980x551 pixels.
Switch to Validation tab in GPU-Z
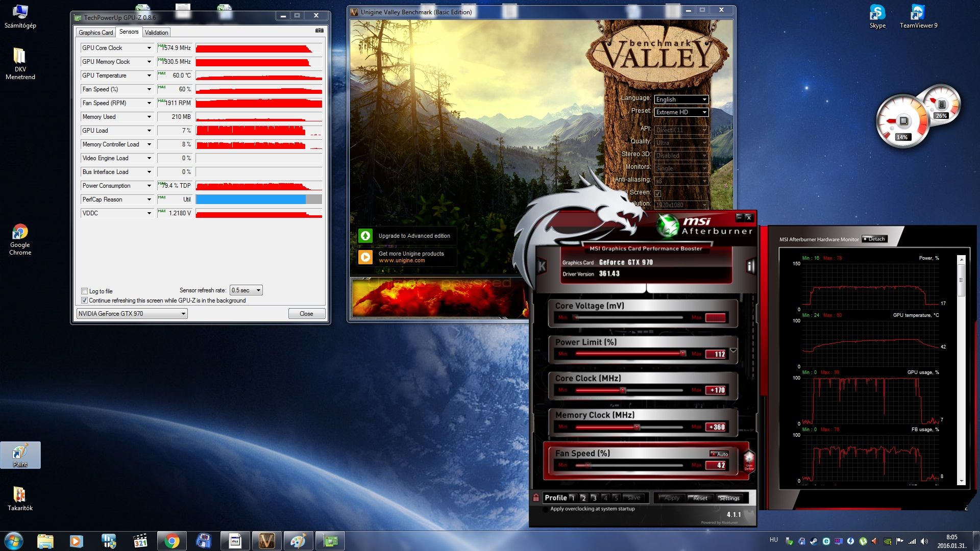coord(156,33)
